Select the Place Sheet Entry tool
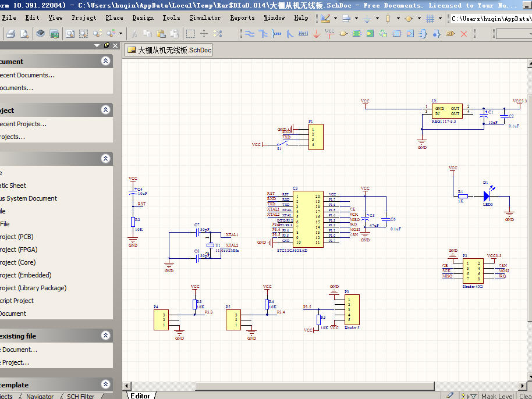Image resolution: width=532 pixels, height=399 pixels. (370, 34)
